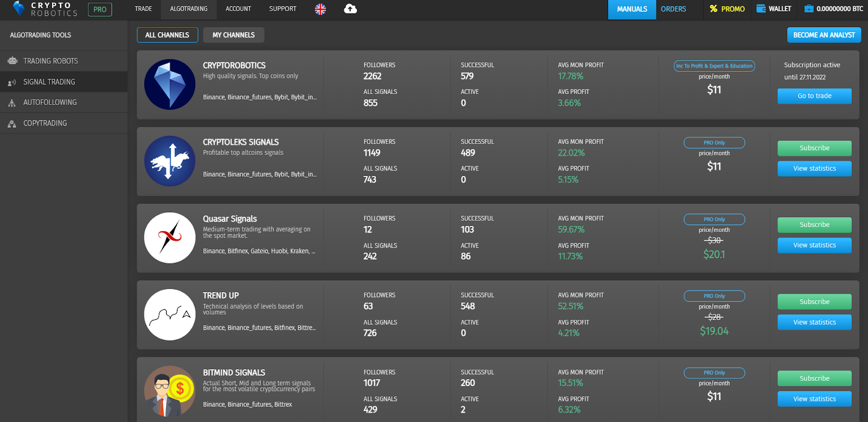Select the All Channels tab
This screenshot has height=422, width=868.
(x=167, y=35)
